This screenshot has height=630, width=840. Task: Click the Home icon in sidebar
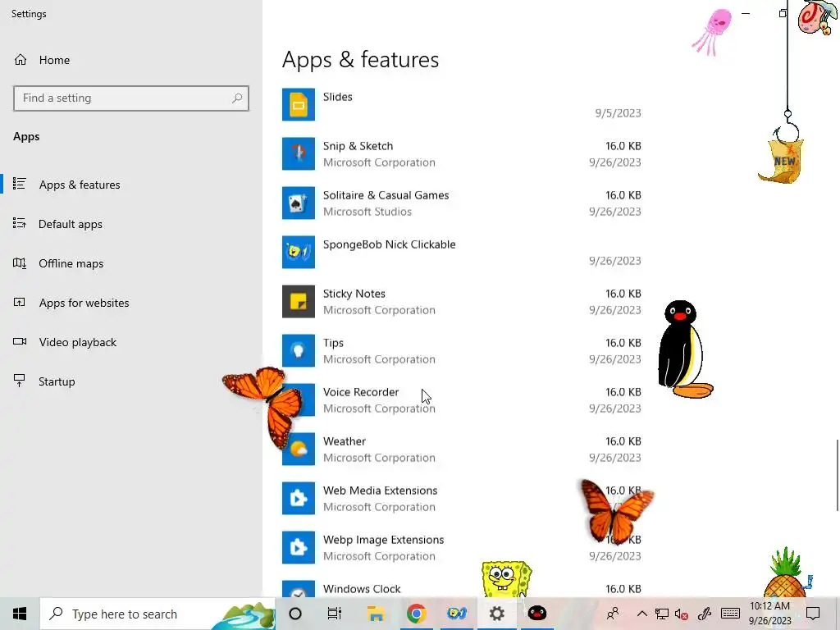[x=21, y=59]
